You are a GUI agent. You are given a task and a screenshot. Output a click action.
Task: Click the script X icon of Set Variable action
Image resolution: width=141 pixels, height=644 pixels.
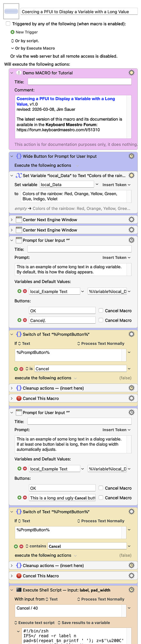tap(19, 175)
